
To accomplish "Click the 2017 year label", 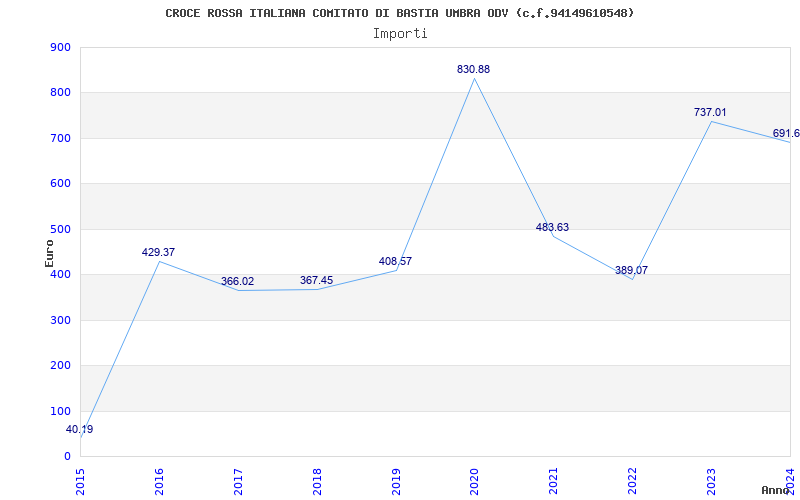I will pos(238,481).
